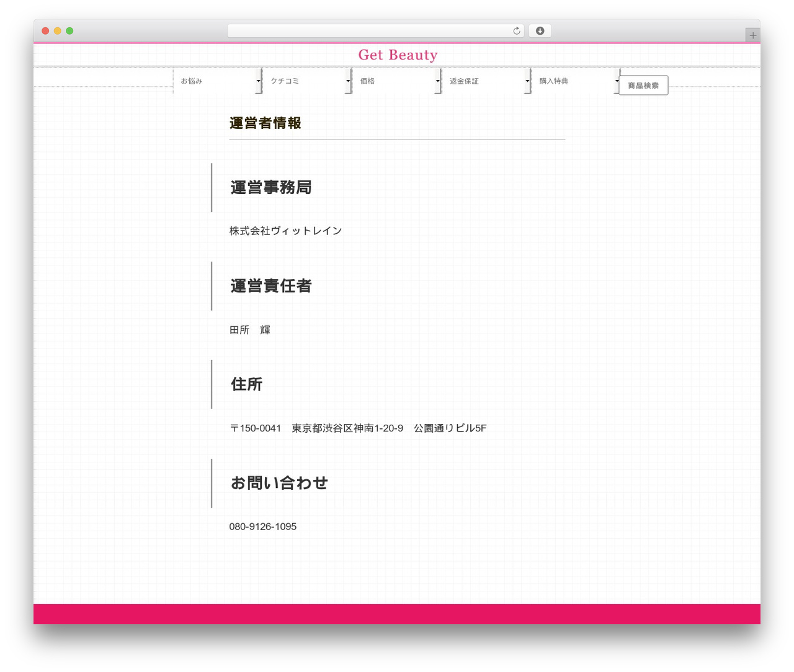Open the browser downloads icon
This screenshot has height=672, width=794.
click(540, 31)
